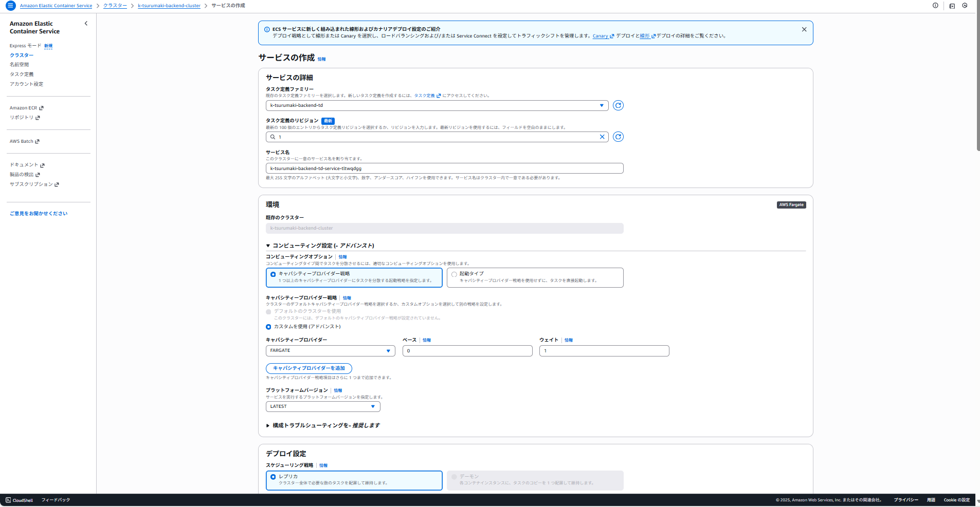Open the Canary link in banner
The height and width of the screenshot is (507, 980).
603,36
